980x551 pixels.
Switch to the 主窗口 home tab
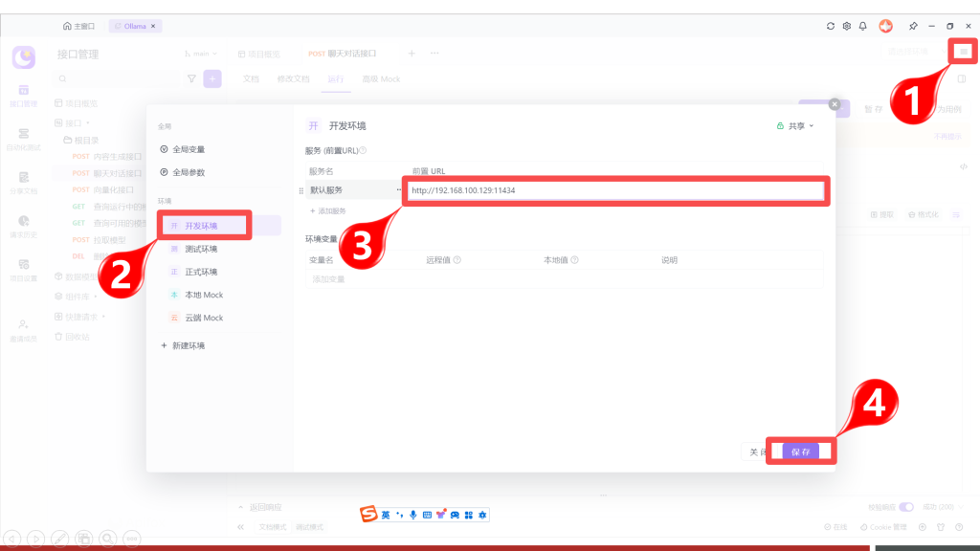click(80, 26)
